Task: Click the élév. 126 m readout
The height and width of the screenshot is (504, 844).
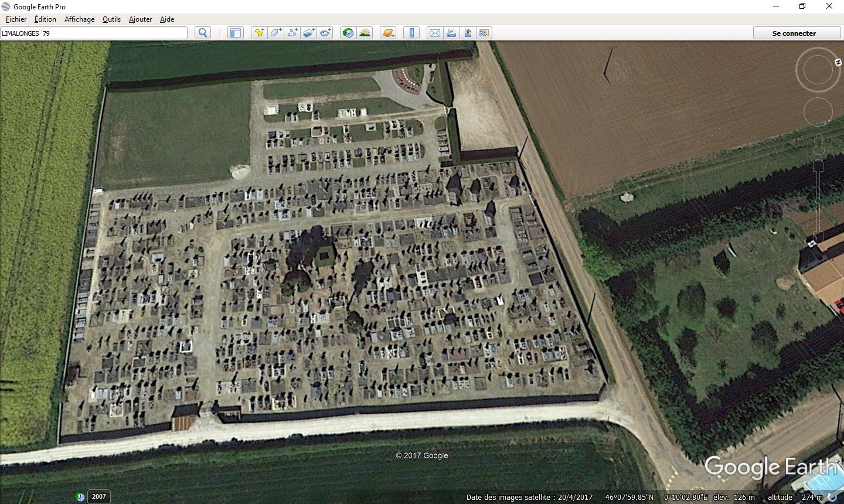Action: coord(734,497)
